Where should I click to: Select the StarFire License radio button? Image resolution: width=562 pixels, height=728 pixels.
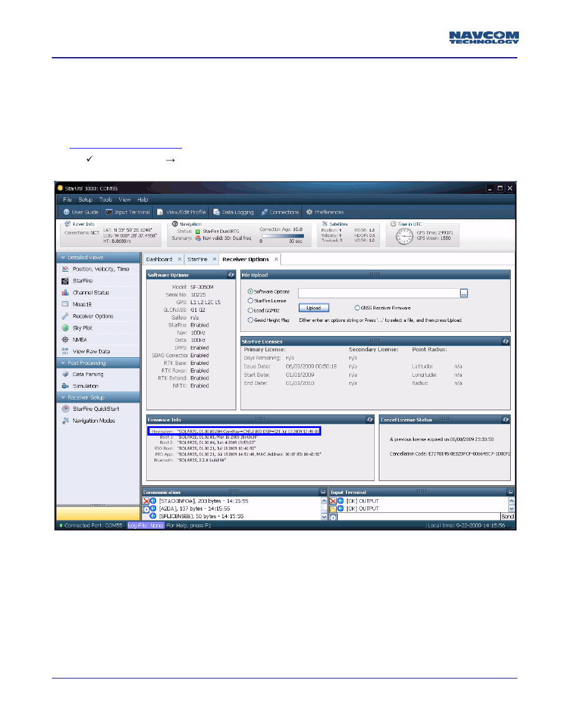coord(250,301)
